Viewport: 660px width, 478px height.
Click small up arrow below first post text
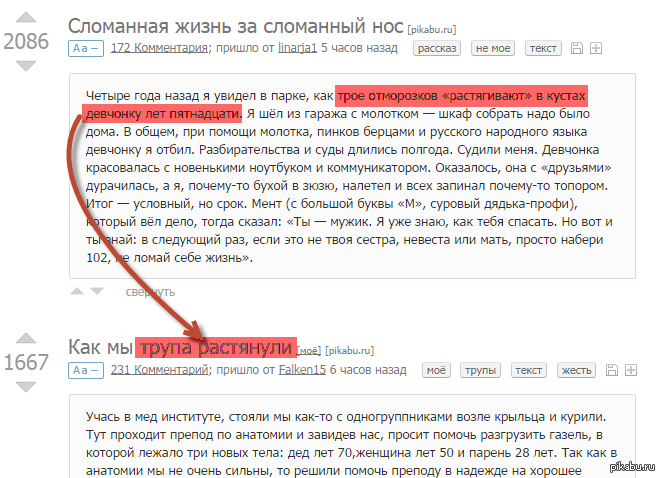(76, 292)
